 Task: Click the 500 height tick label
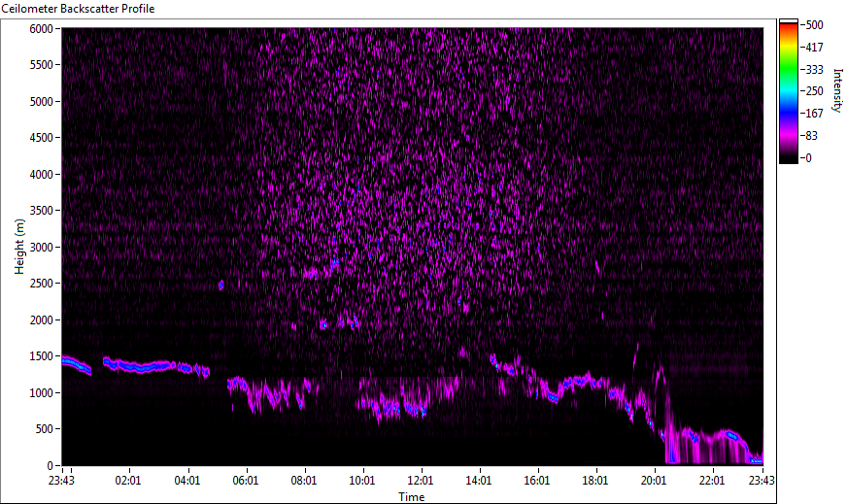pyautogui.click(x=45, y=429)
